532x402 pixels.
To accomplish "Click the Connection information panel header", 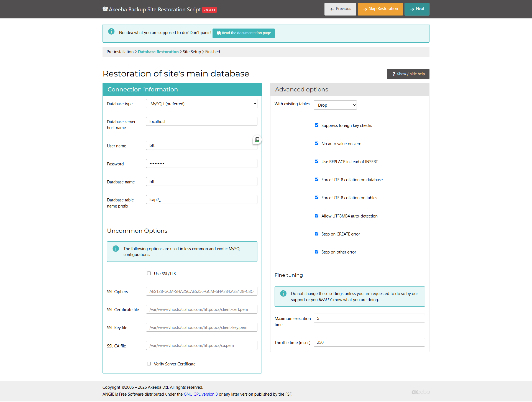I will [x=182, y=89].
